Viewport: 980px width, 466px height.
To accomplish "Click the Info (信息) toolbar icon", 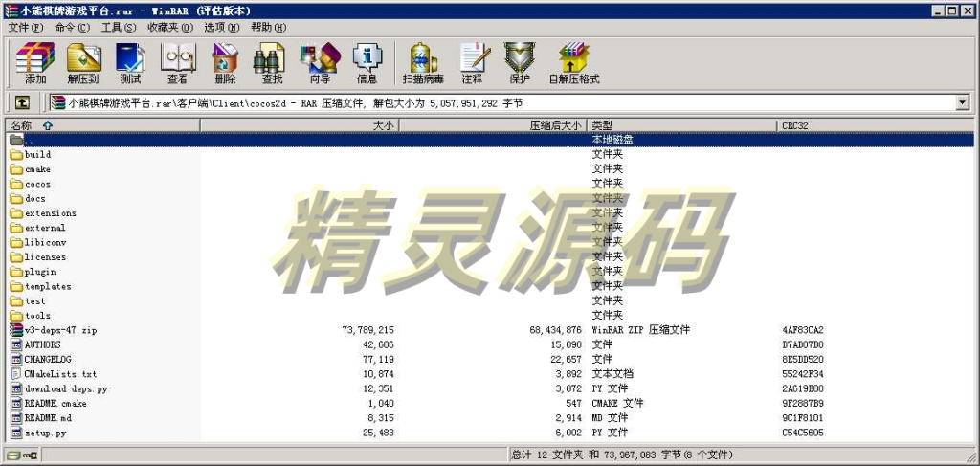I will click(x=367, y=63).
